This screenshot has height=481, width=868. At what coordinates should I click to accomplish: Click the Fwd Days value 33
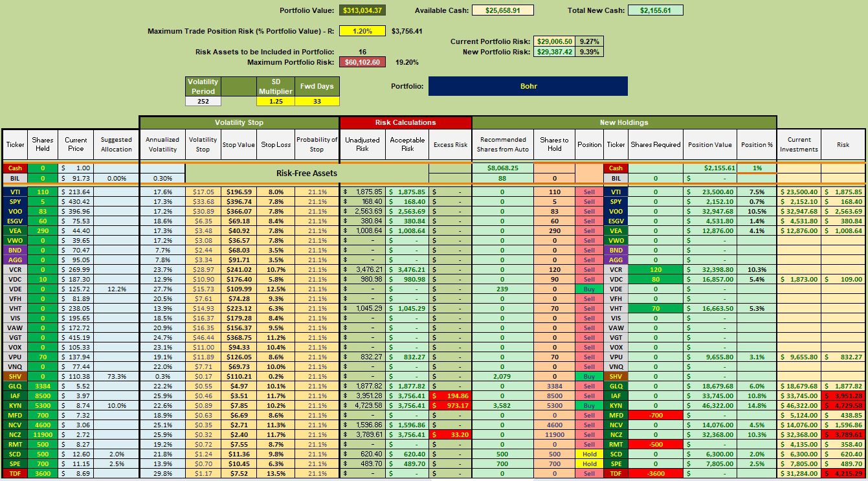(317, 101)
